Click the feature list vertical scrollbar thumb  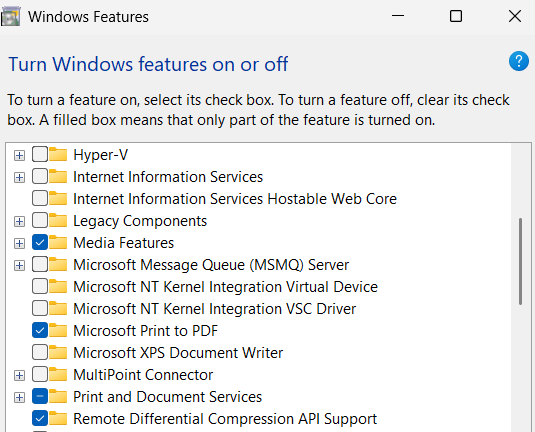click(520, 261)
